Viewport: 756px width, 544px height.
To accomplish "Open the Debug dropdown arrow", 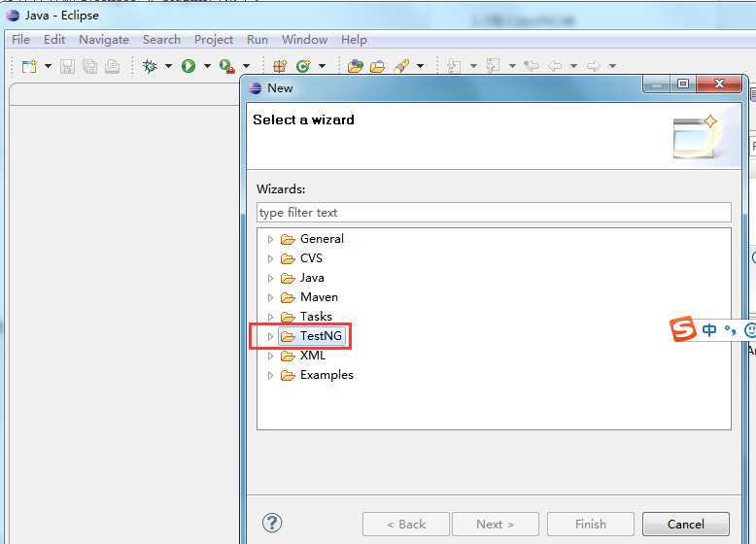I will point(168,66).
